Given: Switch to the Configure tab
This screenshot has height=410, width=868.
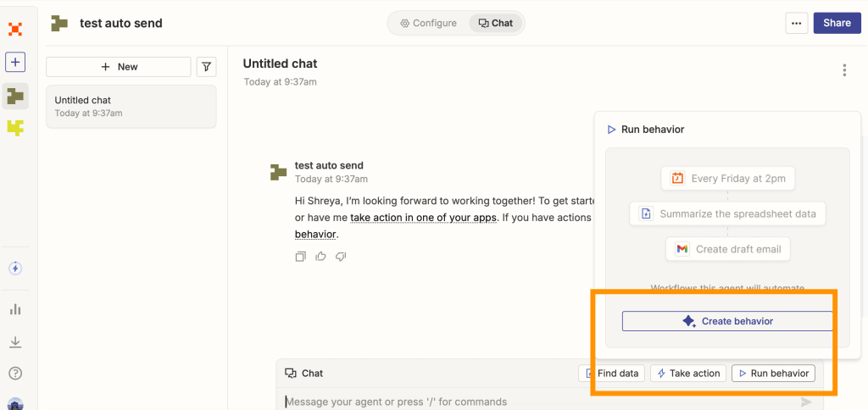Looking at the screenshot, I should pyautogui.click(x=429, y=23).
